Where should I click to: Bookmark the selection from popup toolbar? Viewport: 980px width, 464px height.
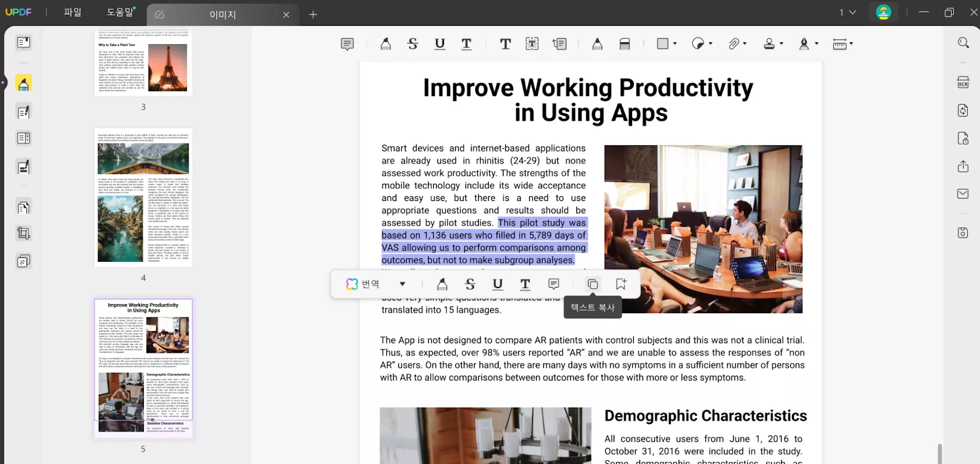[621, 284]
